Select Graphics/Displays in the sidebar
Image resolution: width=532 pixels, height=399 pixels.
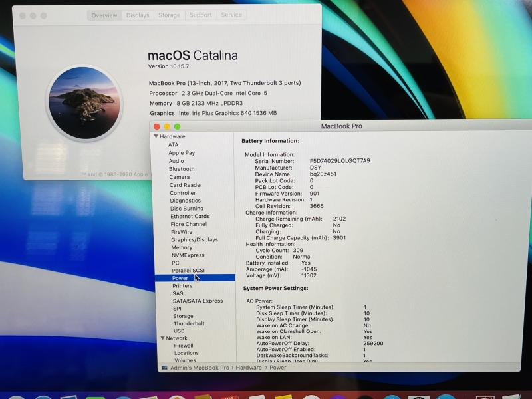[194, 239]
